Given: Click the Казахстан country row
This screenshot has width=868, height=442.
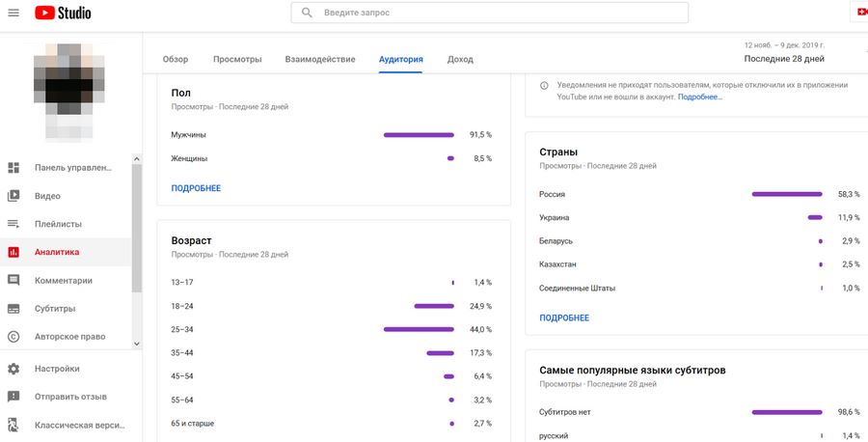Looking at the screenshot, I should click(700, 264).
